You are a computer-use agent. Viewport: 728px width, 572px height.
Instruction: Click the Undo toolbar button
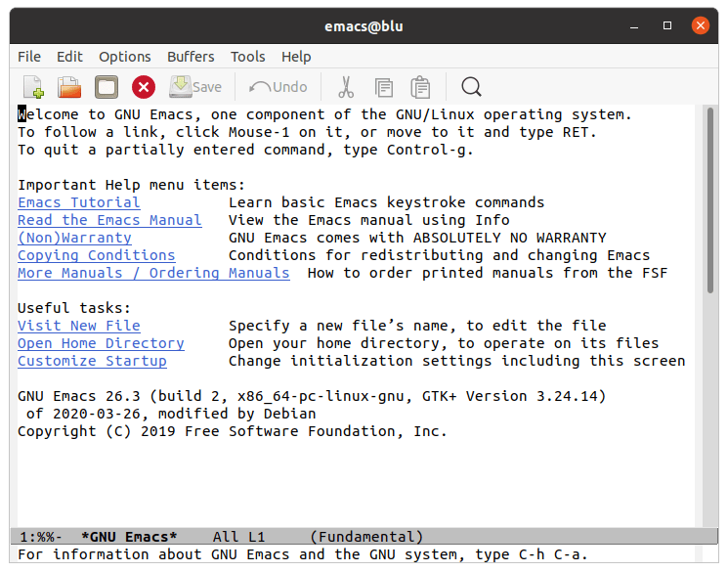click(x=278, y=87)
